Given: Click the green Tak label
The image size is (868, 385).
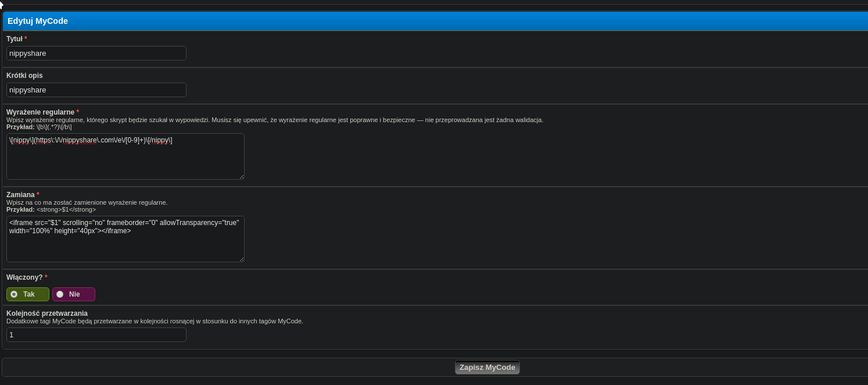Looking at the screenshot, I should [x=28, y=294].
